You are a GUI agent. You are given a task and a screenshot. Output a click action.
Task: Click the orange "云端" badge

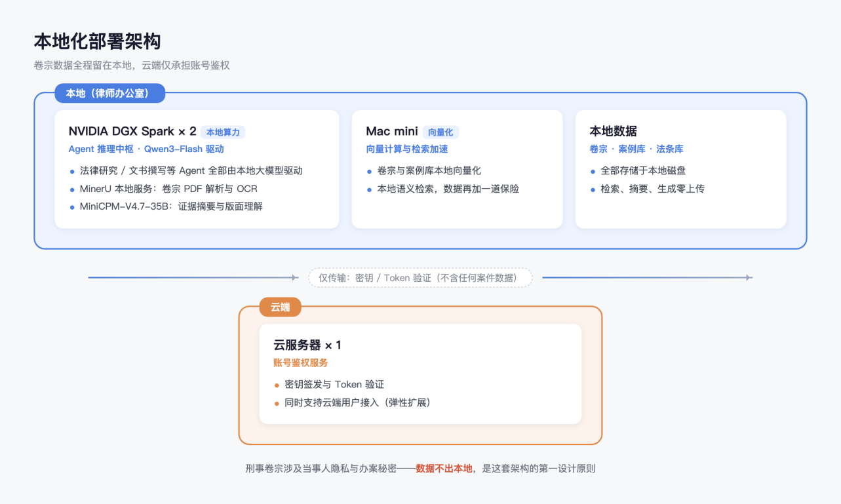pos(281,307)
